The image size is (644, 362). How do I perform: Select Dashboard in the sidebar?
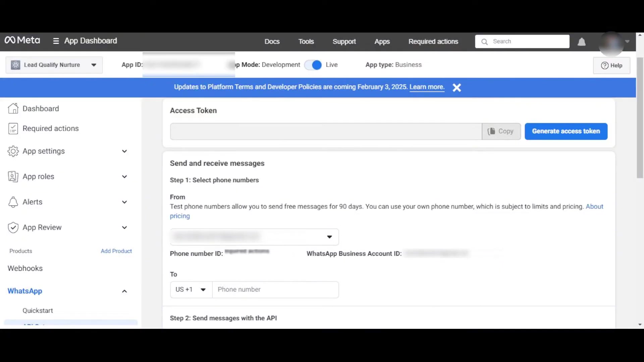[41, 109]
